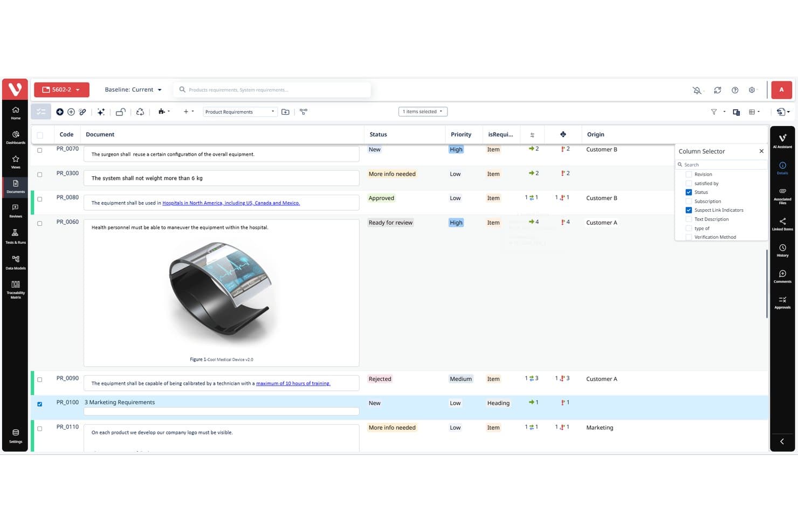Click the filter funnel icon
Screen dimensions: 798x532
(714, 112)
